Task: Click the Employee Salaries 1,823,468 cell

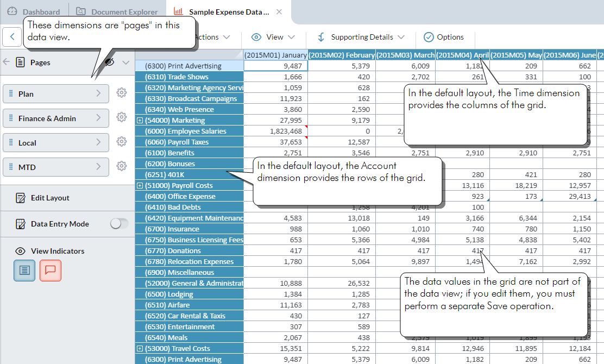Action: (276, 131)
